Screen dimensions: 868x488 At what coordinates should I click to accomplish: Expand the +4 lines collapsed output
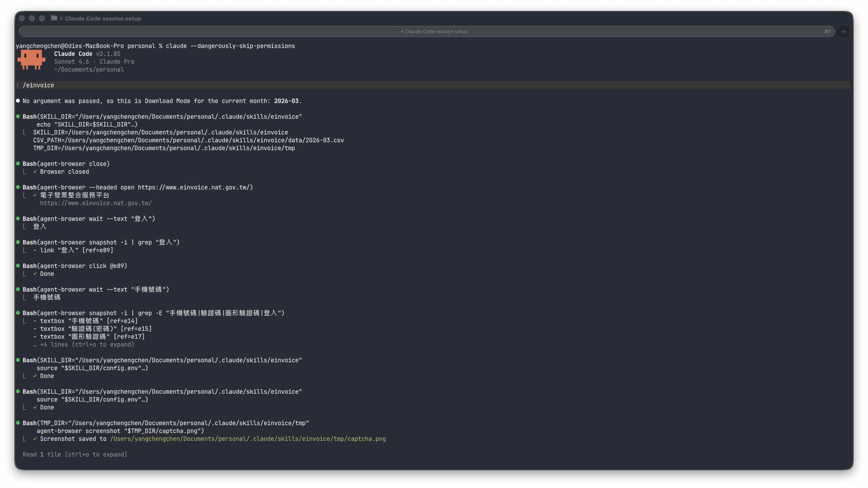[83, 344]
